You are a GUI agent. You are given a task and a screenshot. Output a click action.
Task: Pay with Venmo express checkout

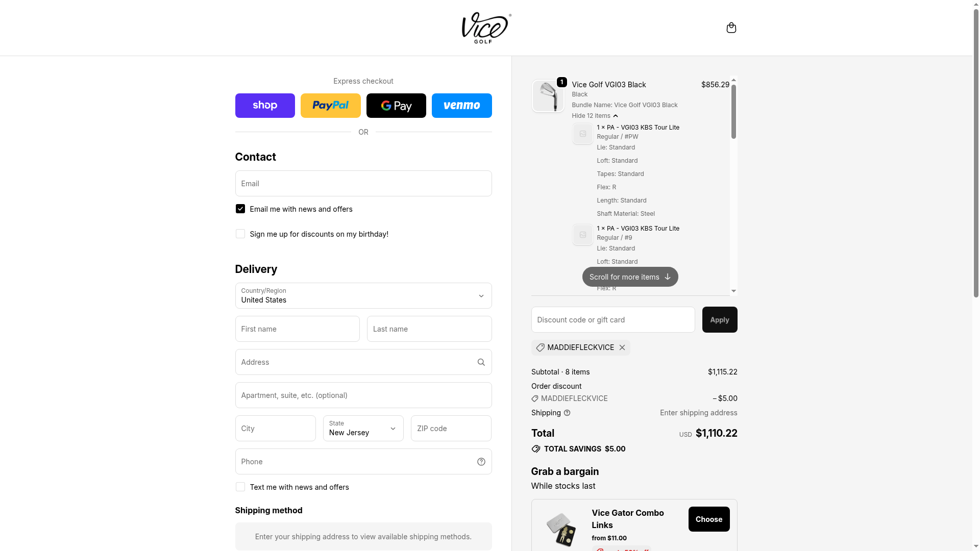coord(461,106)
